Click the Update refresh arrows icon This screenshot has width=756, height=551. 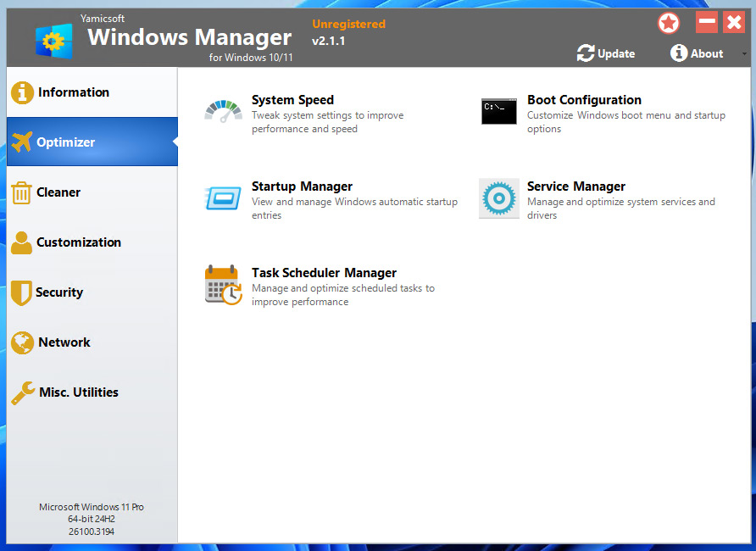[x=586, y=53]
